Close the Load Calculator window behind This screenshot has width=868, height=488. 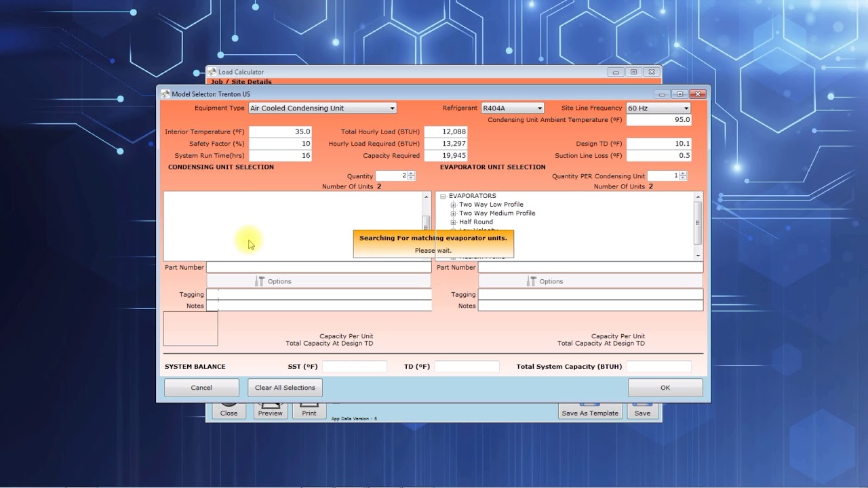(x=651, y=72)
